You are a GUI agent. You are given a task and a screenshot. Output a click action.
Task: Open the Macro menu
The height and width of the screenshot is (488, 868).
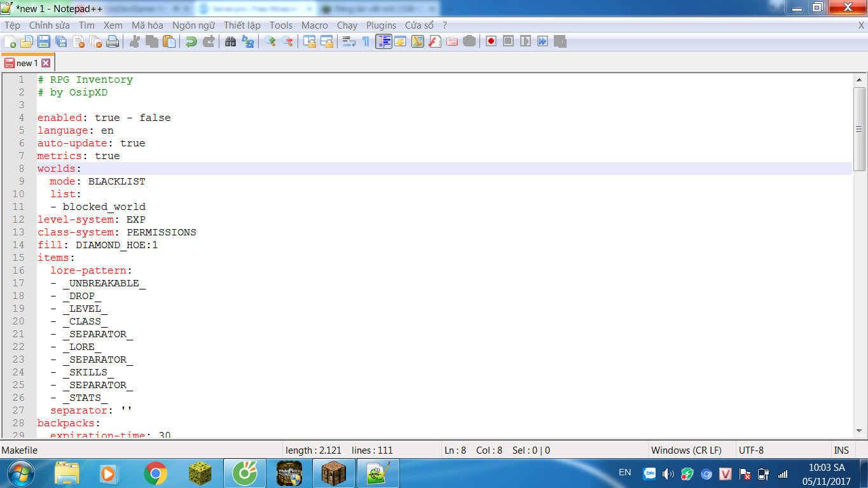click(x=315, y=25)
